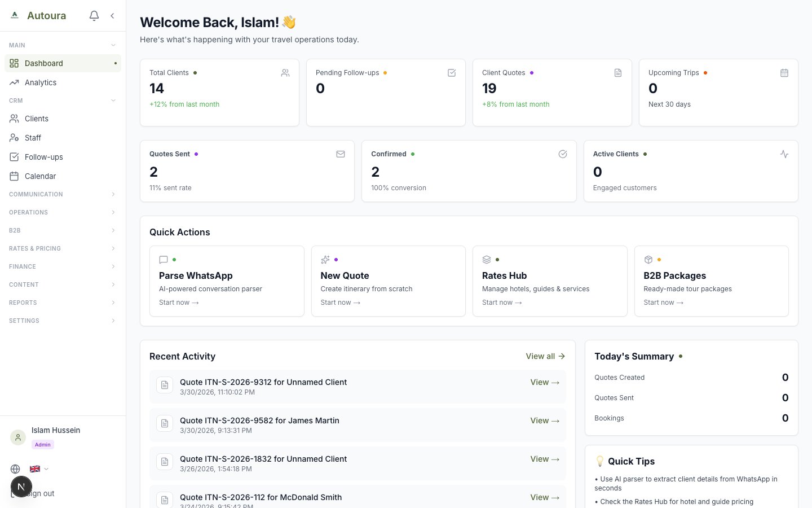Start now on Parse WhatsApp
This screenshot has width=812, height=508.
[x=179, y=303]
